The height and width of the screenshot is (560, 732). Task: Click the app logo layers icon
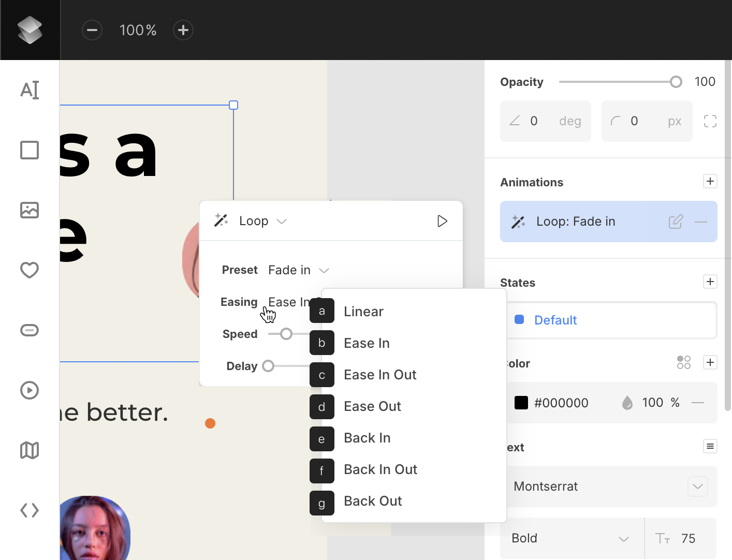30,30
